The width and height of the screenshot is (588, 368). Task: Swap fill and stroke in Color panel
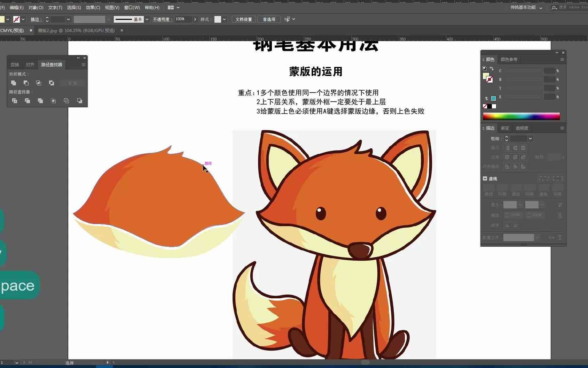[x=492, y=69]
